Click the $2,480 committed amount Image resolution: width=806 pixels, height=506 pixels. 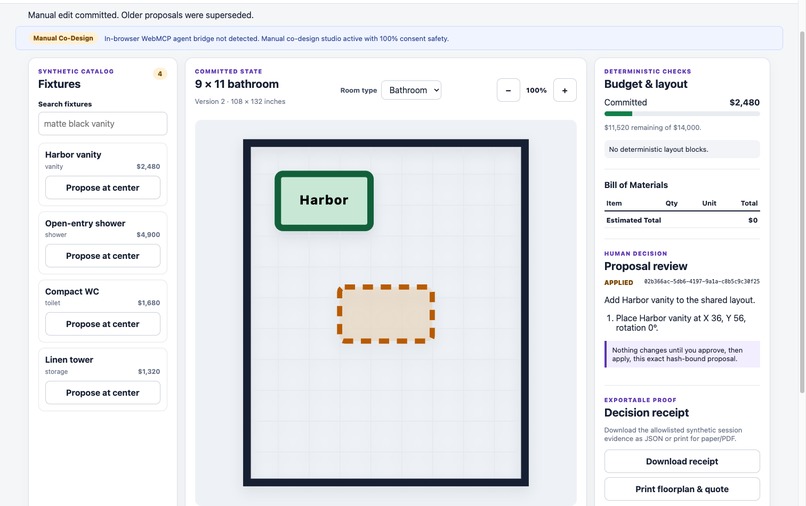coord(744,102)
